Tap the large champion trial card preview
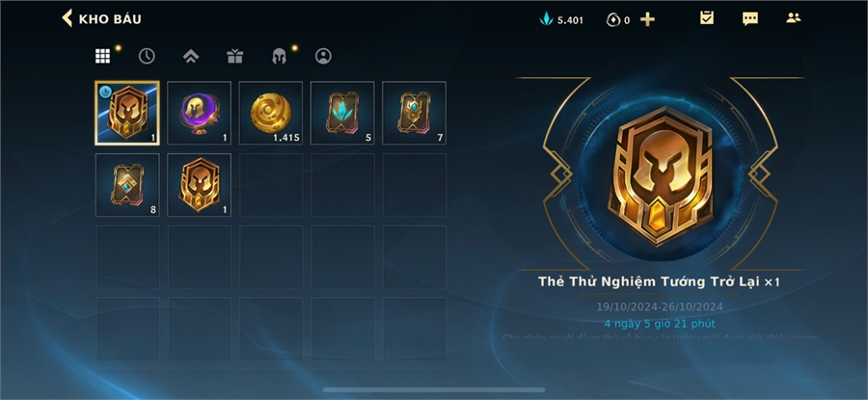Screen dimensions: 868x400 pyautogui.click(x=661, y=175)
